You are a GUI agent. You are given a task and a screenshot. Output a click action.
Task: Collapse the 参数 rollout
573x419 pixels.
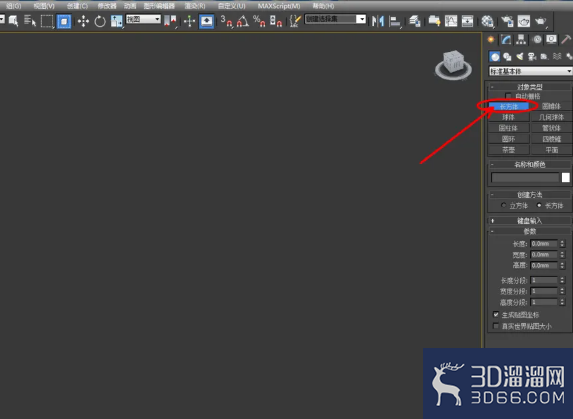click(530, 231)
